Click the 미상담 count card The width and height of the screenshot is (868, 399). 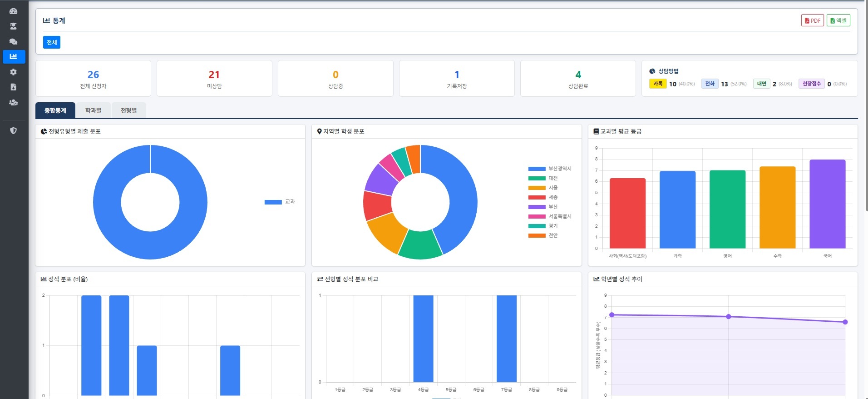pos(214,79)
